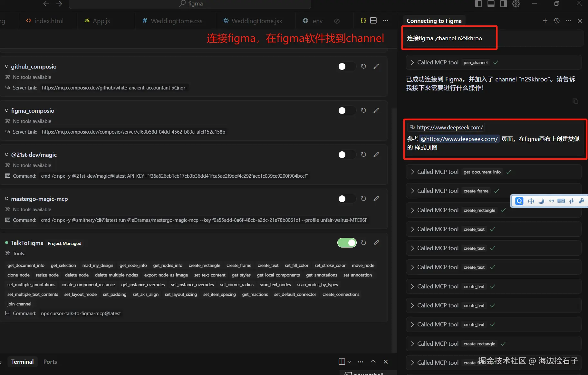Copy the chat response message
Screen dimensions: 588x375
click(x=575, y=101)
